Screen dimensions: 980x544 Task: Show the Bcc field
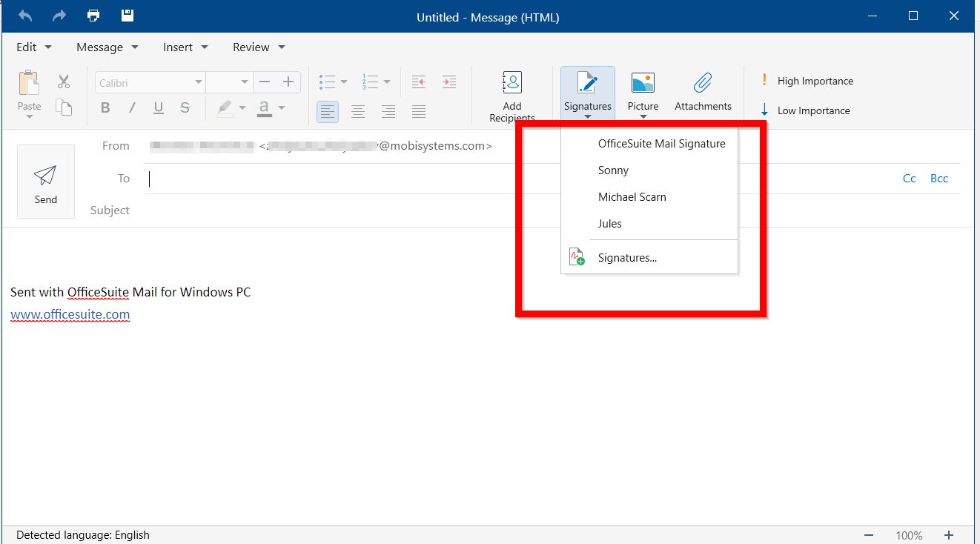939,179
